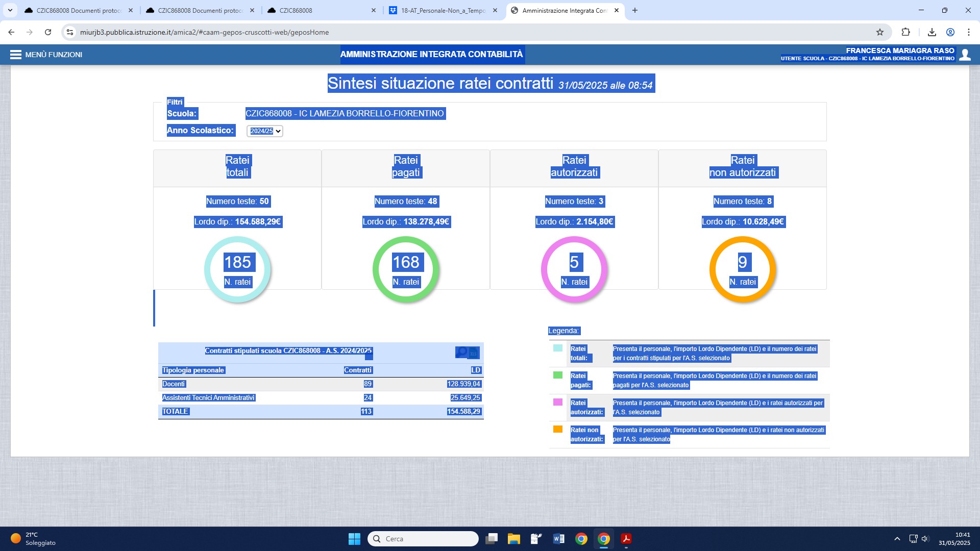Open the MENÙ FUNZIONI hamburger menu

(46, 55)
